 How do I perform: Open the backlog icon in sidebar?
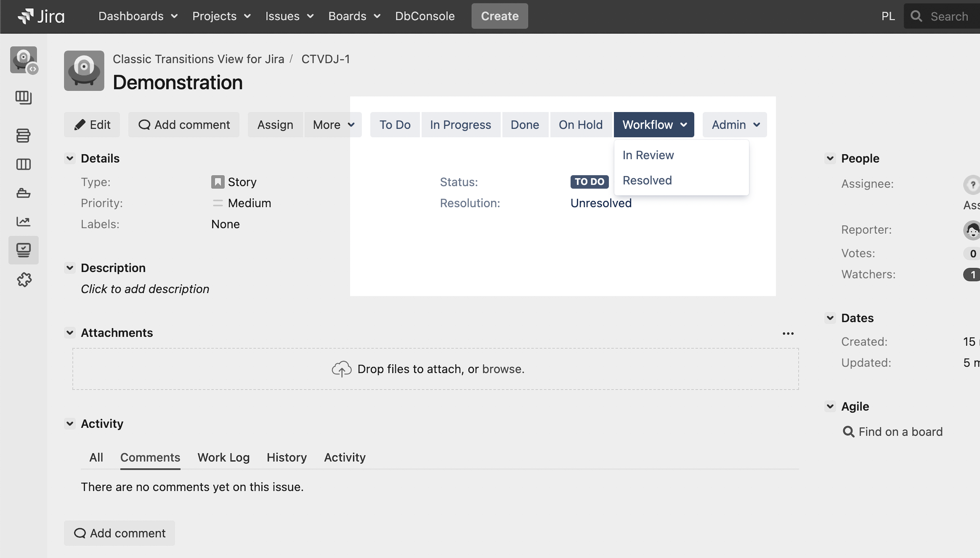23,136
